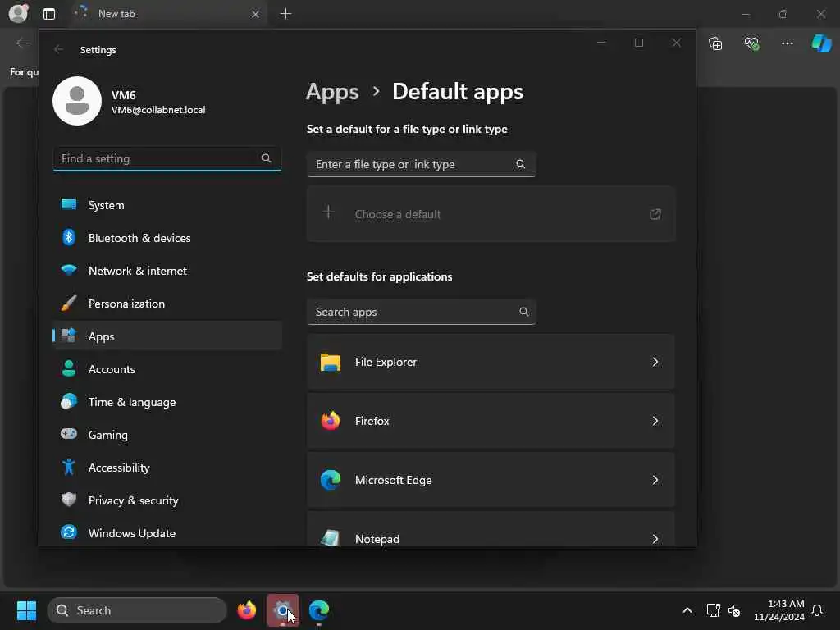The width and height of the screenshot is (840, 630).
Task: Open the Edge tab actions menu
Action: 49,14
